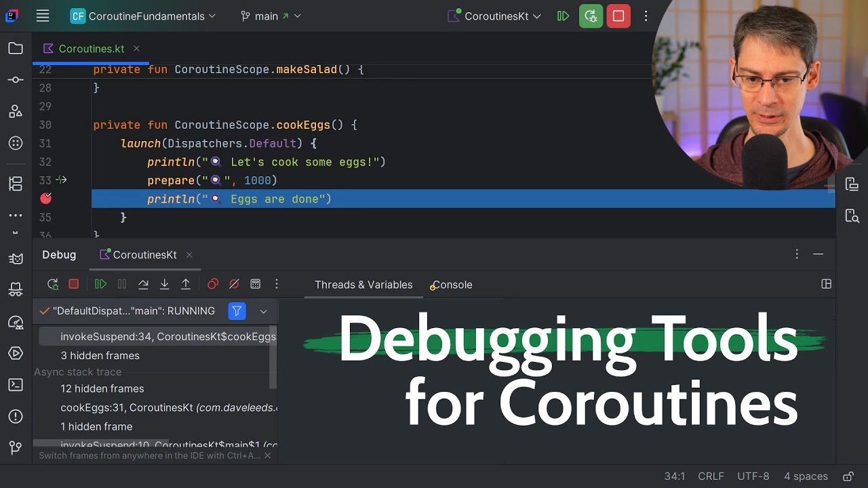Select the Coroutines.kt editor tab

92,49
